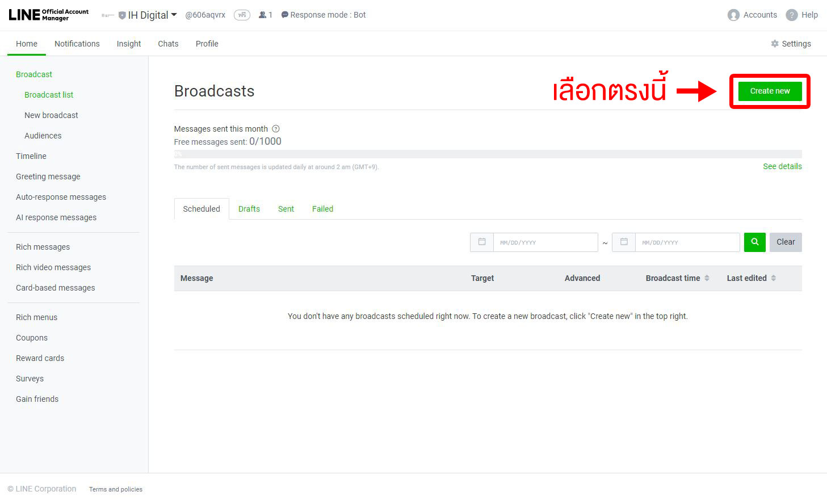The width and height of the screenshot is (827, 504).
Task: Open the LINE Official Account Manager home logo
Action: (48, 14)
